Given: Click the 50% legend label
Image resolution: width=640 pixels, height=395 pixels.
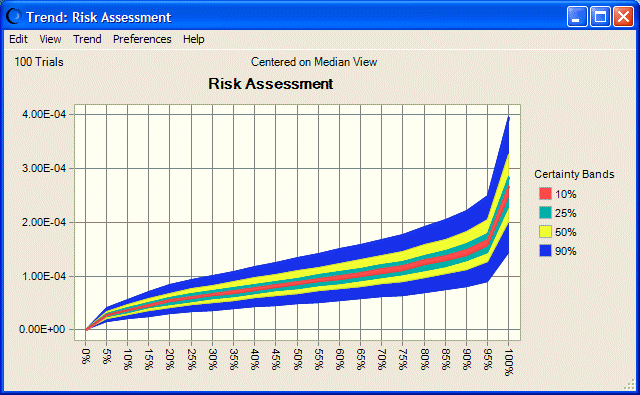Looking at the screenshot, I should [566, 233].
